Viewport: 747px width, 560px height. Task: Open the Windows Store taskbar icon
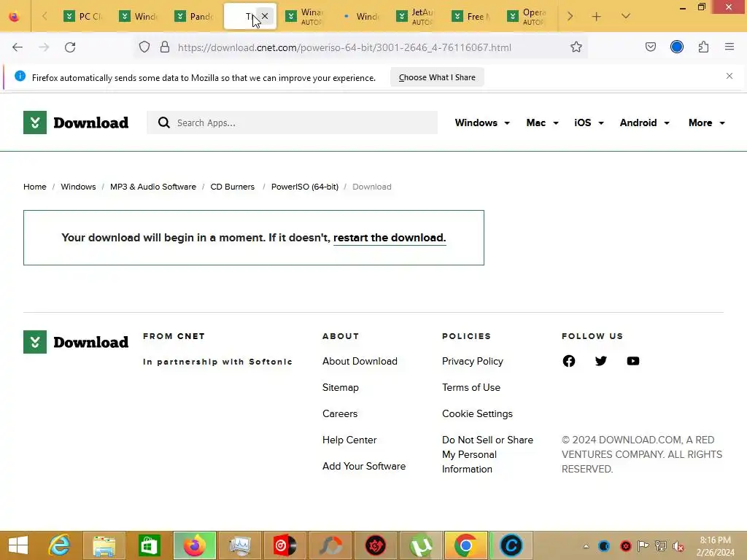tap(149, 545)
